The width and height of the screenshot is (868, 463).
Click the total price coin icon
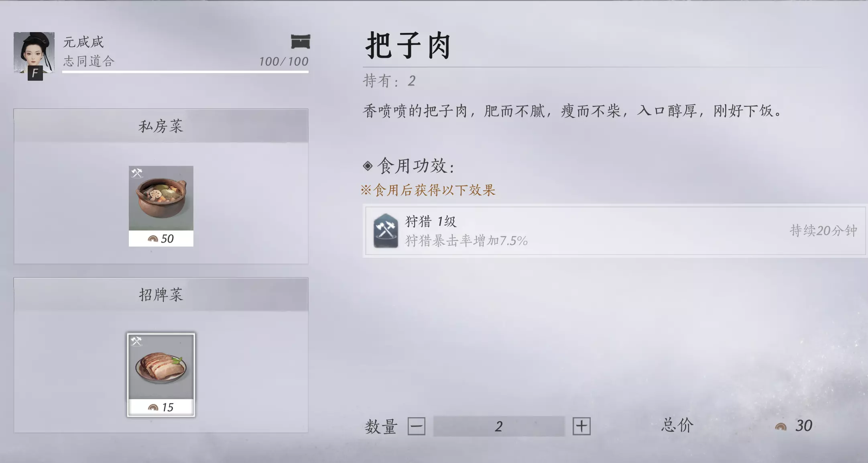pyautogui.click(x=781, y=426)
